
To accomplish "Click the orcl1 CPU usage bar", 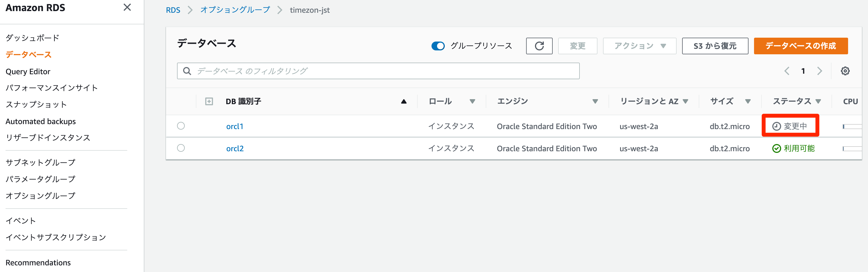I will 852,127.
